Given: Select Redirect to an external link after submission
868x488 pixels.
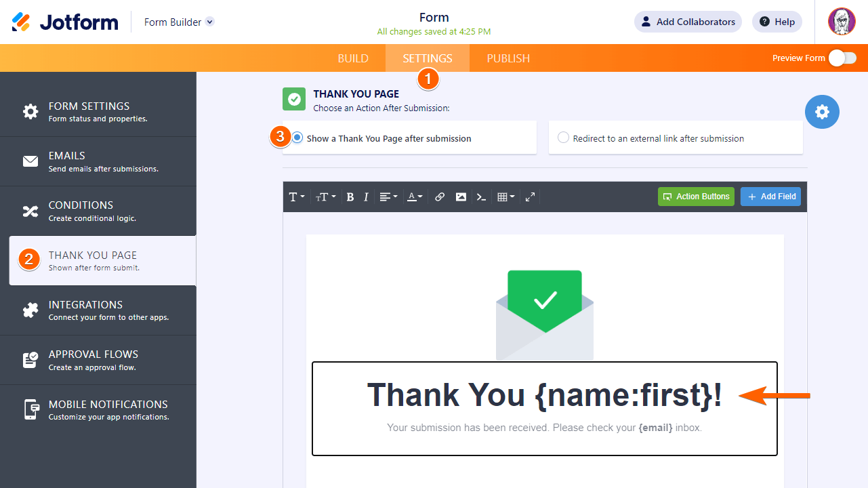Looking at the screenshot, I should click(563, 137).
